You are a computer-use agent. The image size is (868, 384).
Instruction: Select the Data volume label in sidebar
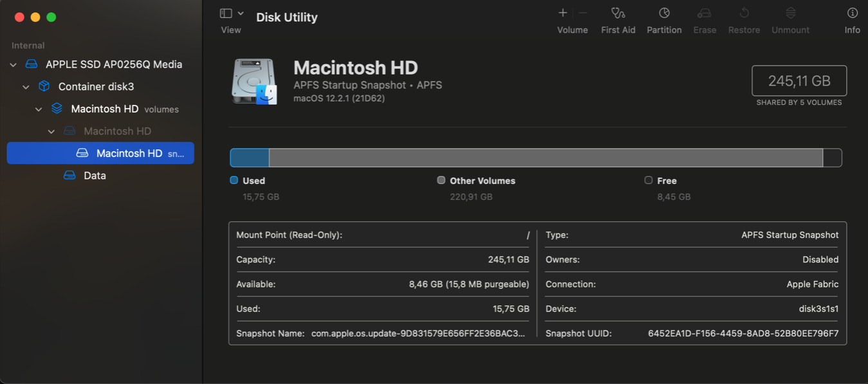pos(95,176)
